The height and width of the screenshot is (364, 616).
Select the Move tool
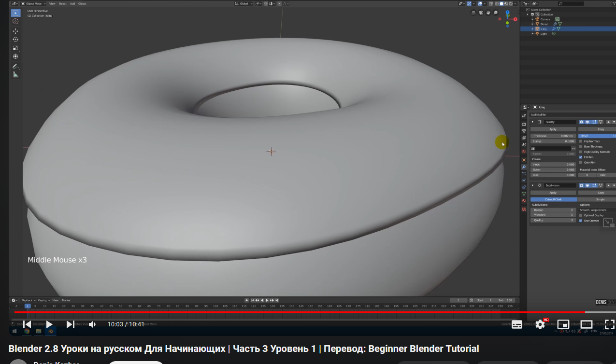(15, 31)
